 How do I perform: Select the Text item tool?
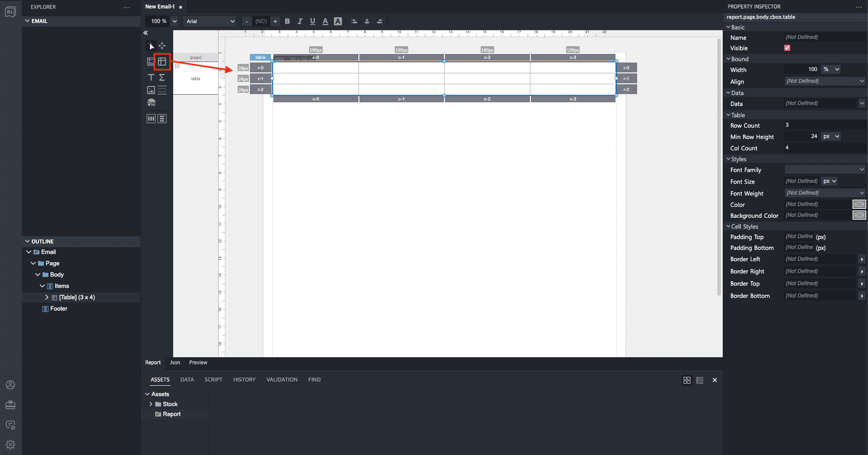[151, 77]
